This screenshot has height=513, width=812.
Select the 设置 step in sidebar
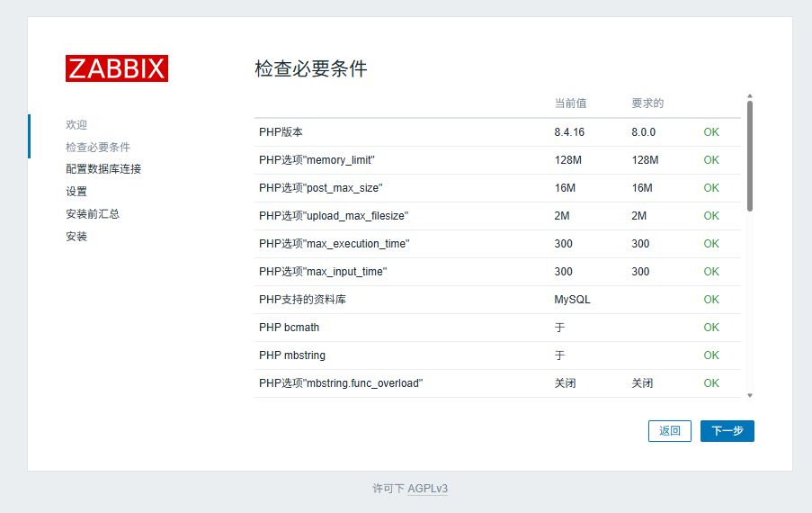click(x=76, y=192)
